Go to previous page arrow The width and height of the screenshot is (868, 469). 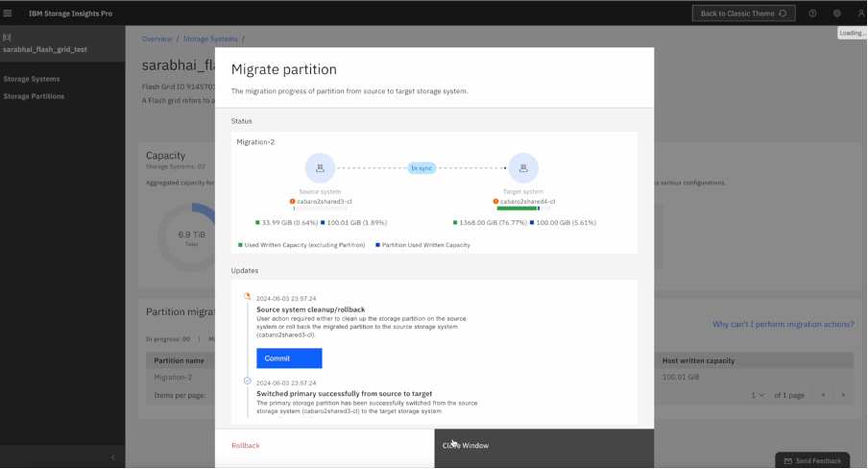[x=823, y=395]
